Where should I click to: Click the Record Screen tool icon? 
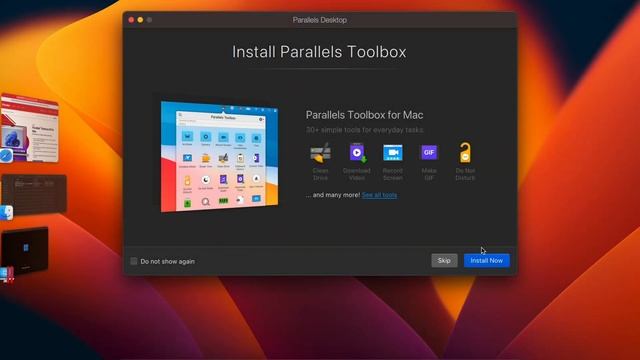pyautogui.click(x=393, y=153)
